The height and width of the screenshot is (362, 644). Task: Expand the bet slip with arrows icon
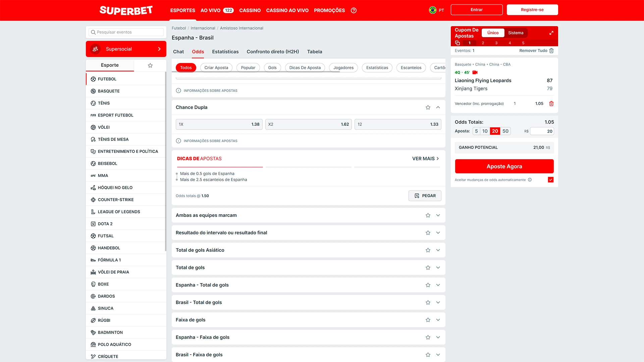coord(551,33)
